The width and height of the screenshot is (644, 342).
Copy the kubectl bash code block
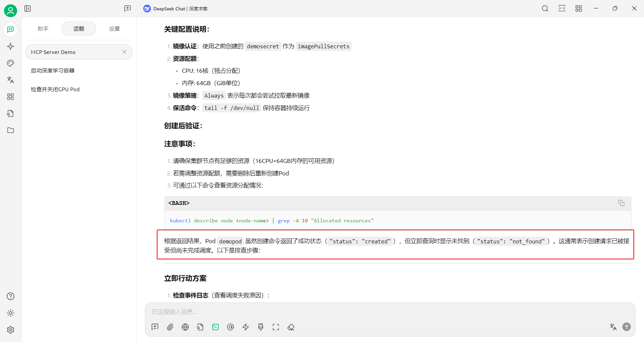coord(621,203)
